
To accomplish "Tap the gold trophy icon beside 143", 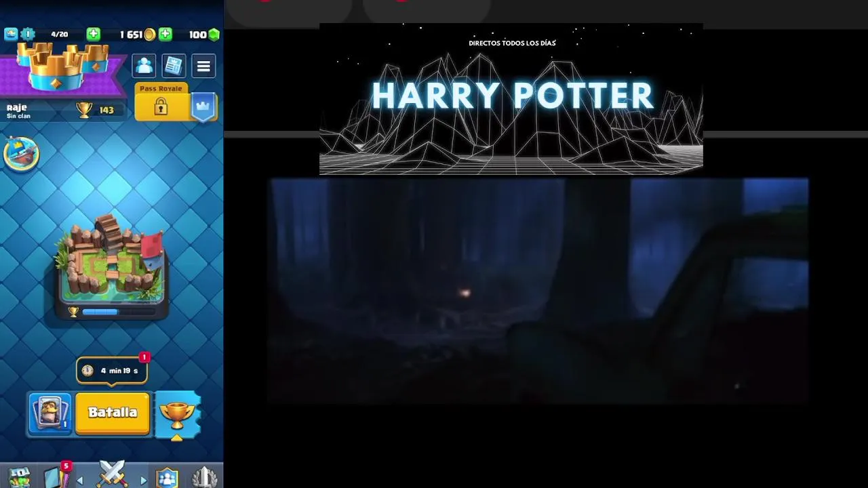I will (84, 110).
